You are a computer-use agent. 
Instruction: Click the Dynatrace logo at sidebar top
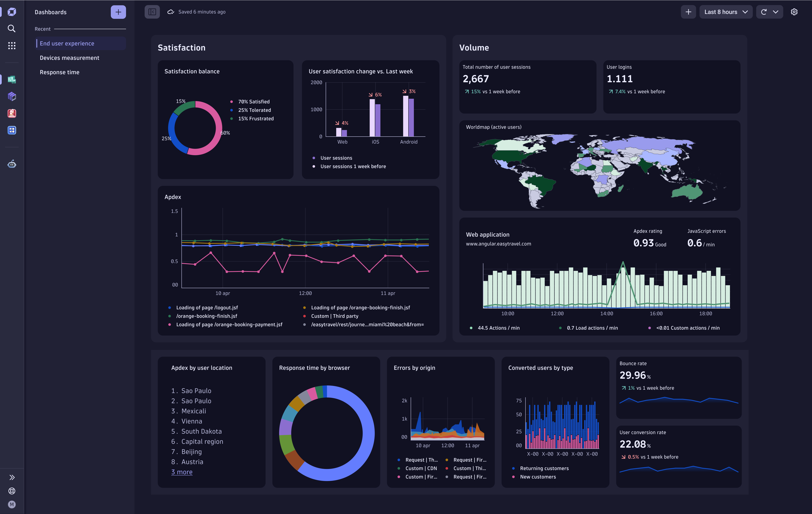coord(12,12)
